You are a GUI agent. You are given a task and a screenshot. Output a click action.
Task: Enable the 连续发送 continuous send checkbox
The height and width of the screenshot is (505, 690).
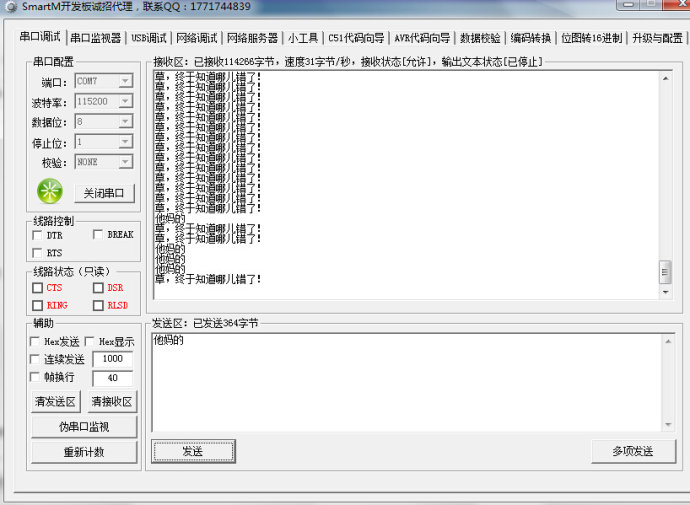click(35, 359)
